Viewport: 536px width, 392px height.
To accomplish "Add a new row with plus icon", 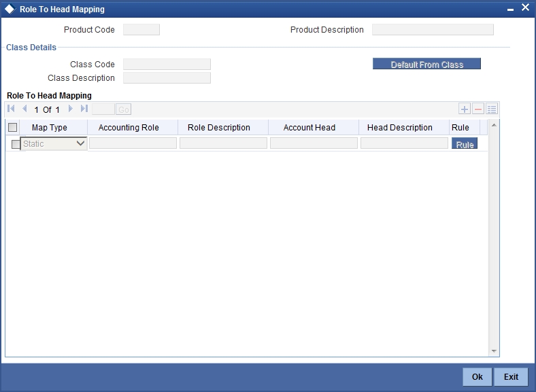I will pos(464,109).
